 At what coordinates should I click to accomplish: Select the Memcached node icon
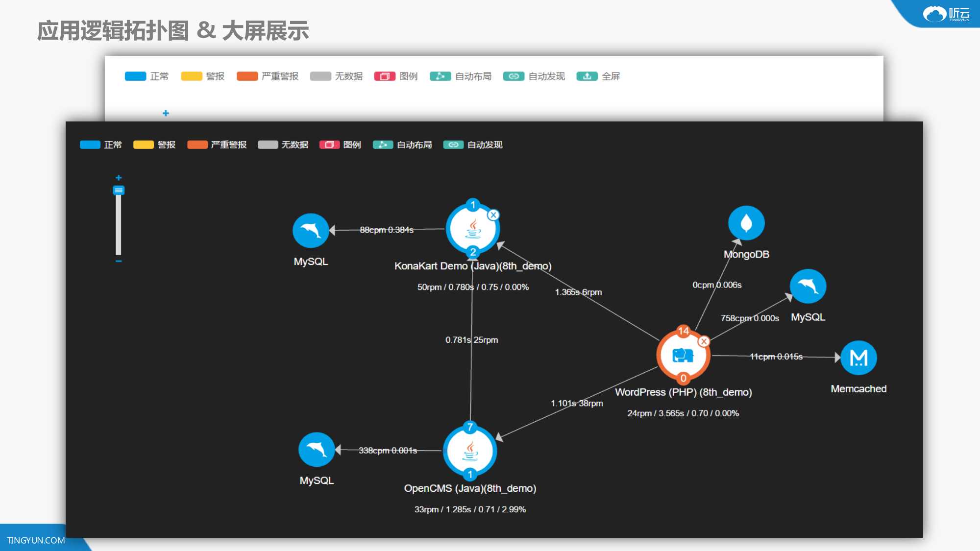coord(858,358)
